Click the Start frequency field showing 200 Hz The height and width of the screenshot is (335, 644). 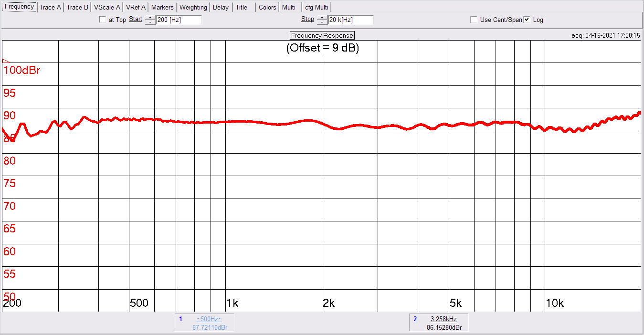click(x=179, y=20)
